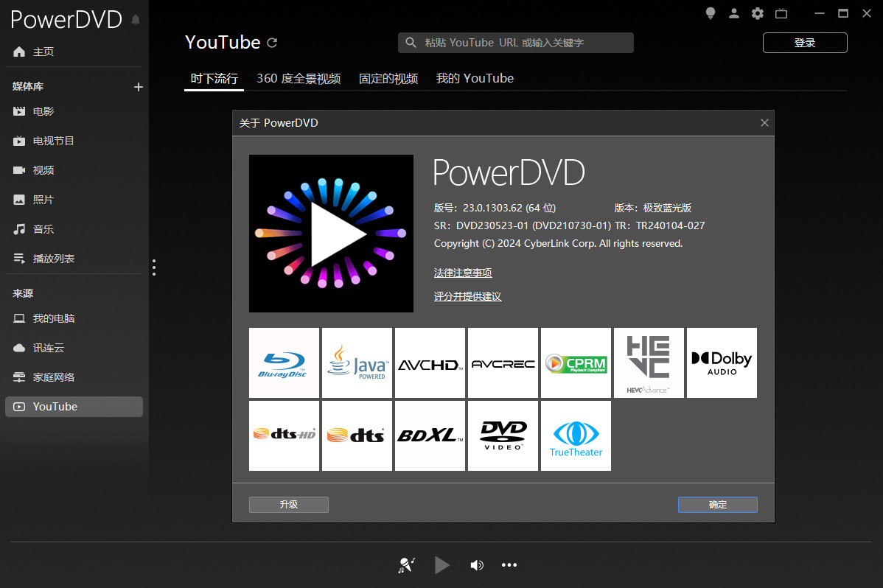Switch to the 360 度全景视频 tab
The image size is (883, 588).
click(299, 78)
